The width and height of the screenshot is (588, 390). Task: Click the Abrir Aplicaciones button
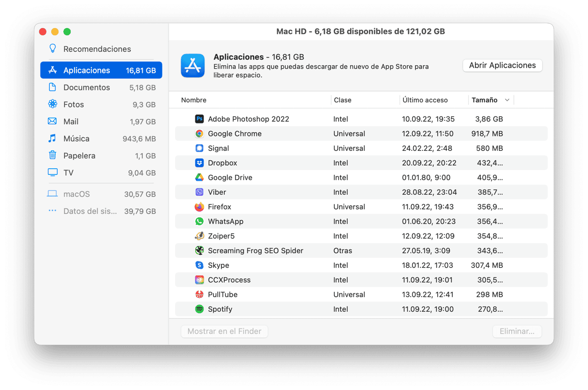pos(502,65)
